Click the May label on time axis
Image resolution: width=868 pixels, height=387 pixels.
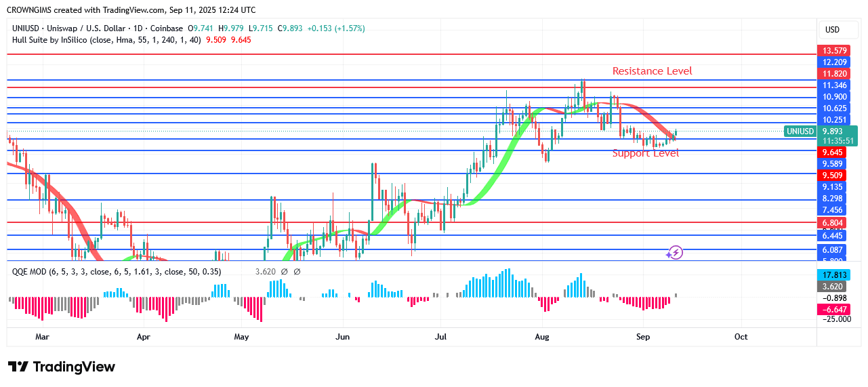click(x=242, y=337)
